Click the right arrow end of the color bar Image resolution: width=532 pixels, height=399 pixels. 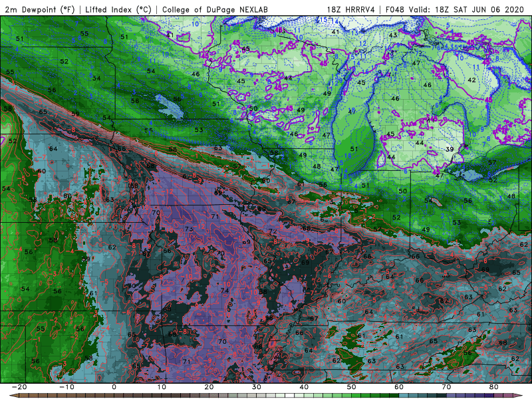pyautogui.click(x=518, y=396)
